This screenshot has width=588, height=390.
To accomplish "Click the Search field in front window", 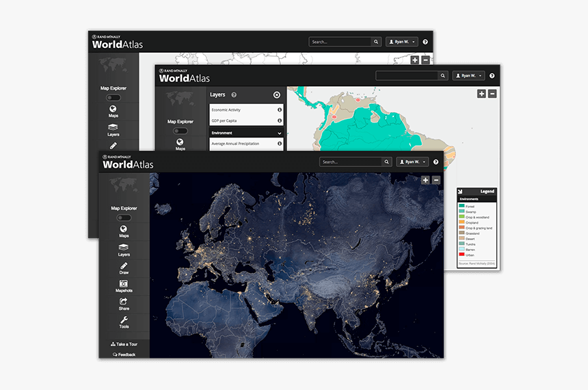I will (x=351, y=161).
